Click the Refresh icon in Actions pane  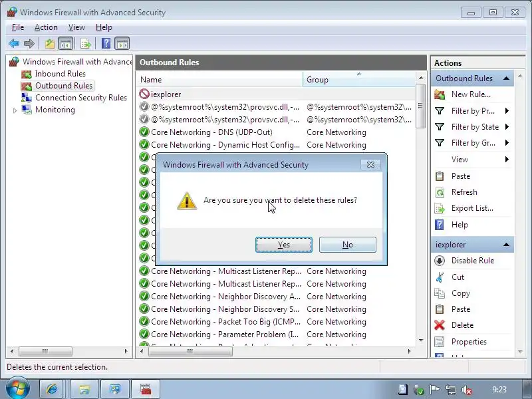pyautogui.click(x=440, y=192)
